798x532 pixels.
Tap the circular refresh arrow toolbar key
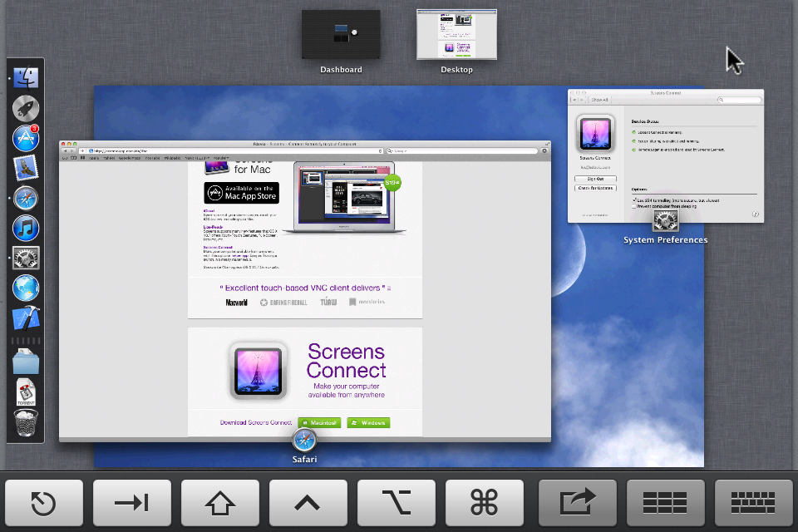click(44, 503)
